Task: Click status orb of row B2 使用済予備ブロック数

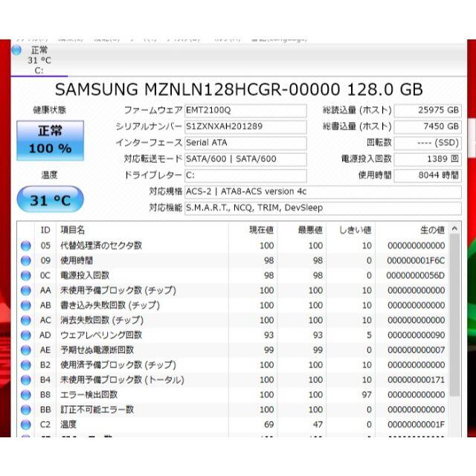Action: click(26, 365)
